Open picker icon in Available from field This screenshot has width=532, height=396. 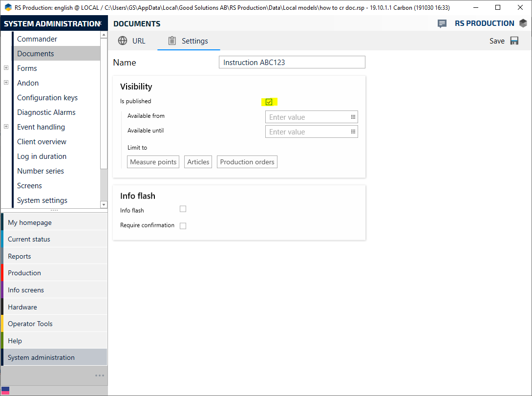point(353,117)
